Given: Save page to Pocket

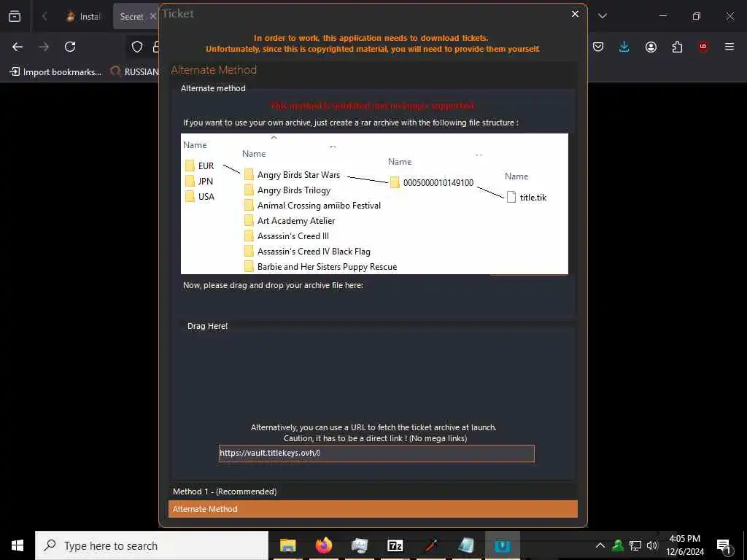Looking at the screenshot, I should click(x=598, y=47).
